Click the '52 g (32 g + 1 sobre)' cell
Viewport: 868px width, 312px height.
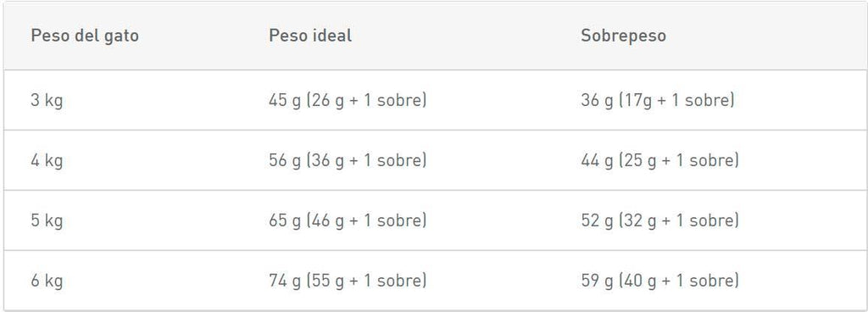(x=659, y=220)
